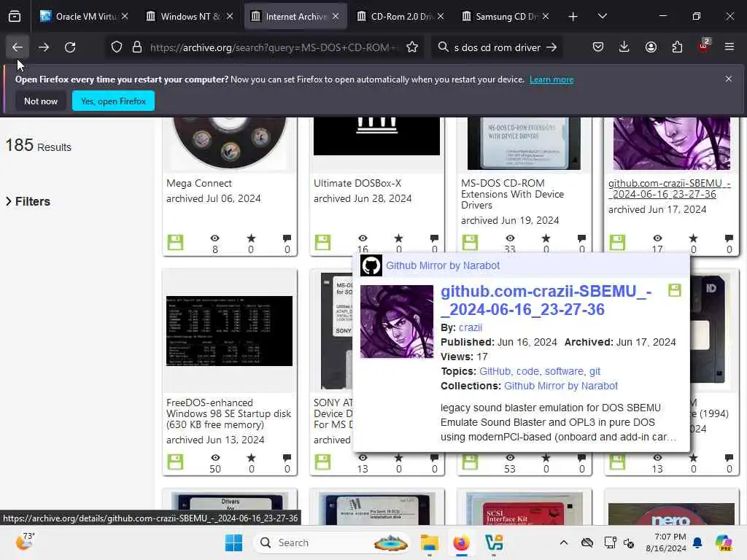Click the forward navigation arrow
The height and width of the screenshot is (560, 747).
(43, 47)
